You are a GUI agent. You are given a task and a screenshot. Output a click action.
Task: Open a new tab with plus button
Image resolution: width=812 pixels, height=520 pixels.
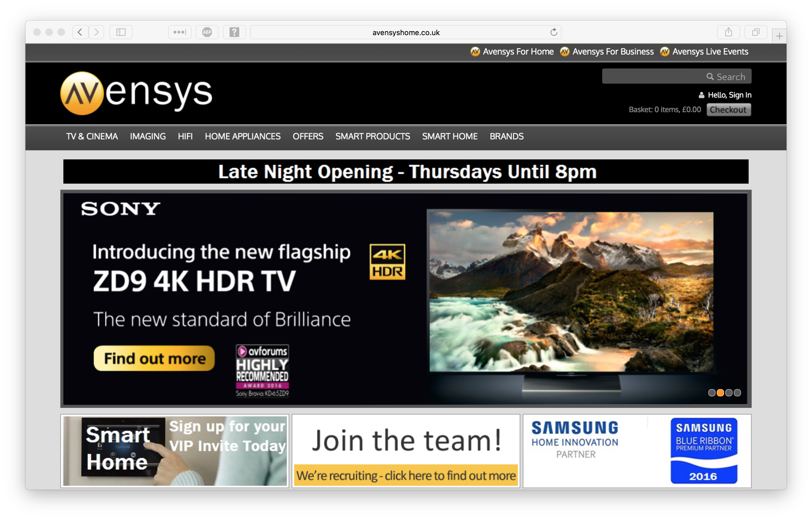[x=780, y=36]
